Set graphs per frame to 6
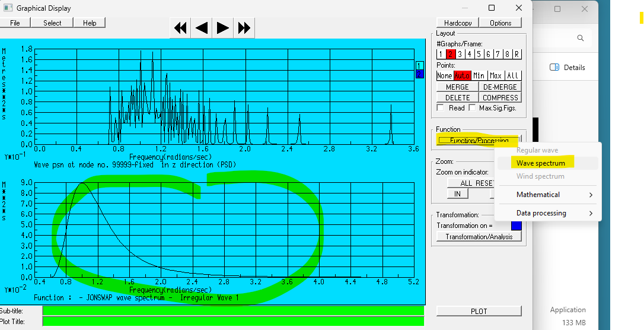 click(x=488, y=54)
